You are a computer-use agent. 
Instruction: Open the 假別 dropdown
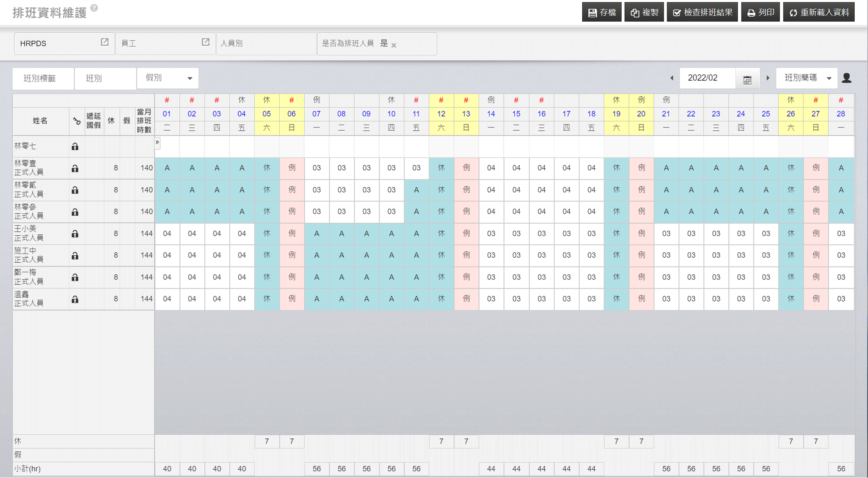coord(168,78)
